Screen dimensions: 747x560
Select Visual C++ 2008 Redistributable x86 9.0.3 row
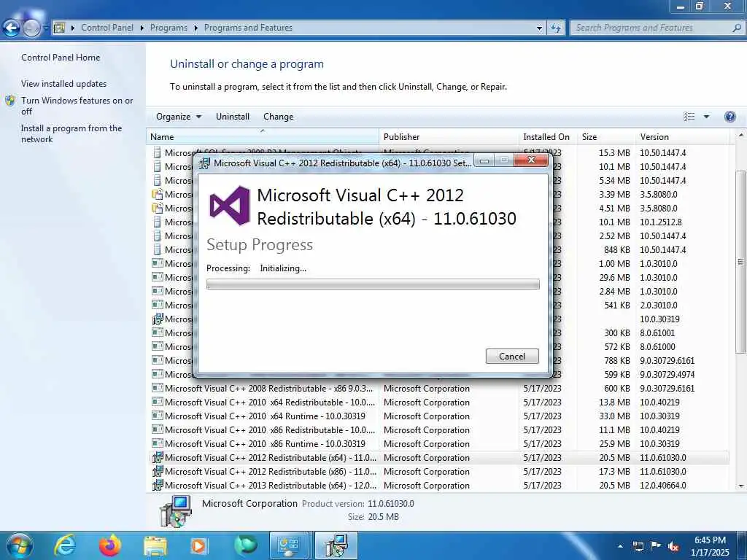click(x=438, y=389)
